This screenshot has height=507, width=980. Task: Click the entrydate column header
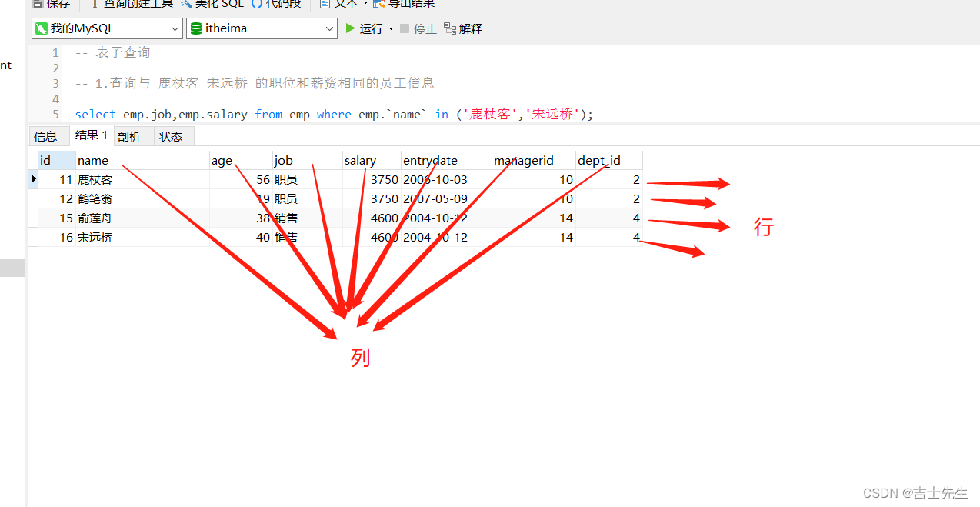[x=446, y=160]
